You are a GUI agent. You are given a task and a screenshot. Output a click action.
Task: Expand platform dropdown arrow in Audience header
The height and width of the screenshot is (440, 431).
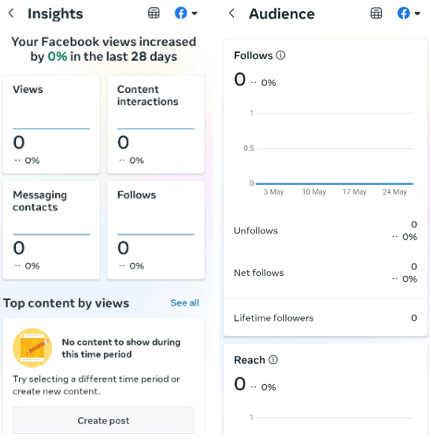[417, 14]
